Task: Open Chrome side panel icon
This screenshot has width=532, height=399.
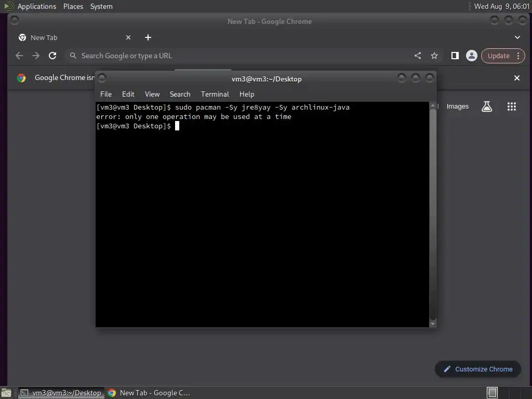Action: click(x=455, y=56)
